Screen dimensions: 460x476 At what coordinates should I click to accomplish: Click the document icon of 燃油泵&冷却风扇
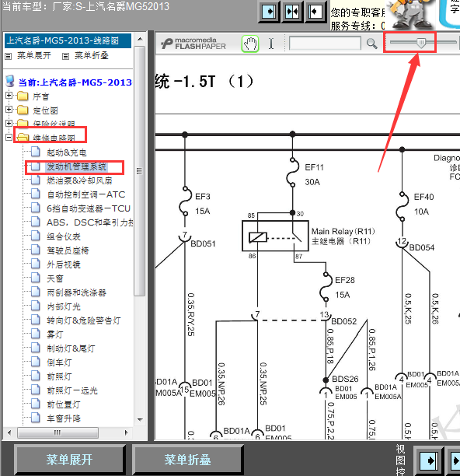[x=36, y=180]
